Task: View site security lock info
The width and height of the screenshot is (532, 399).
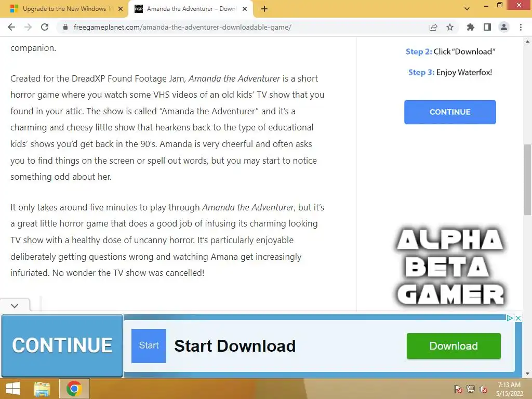Action: (65, 27)
